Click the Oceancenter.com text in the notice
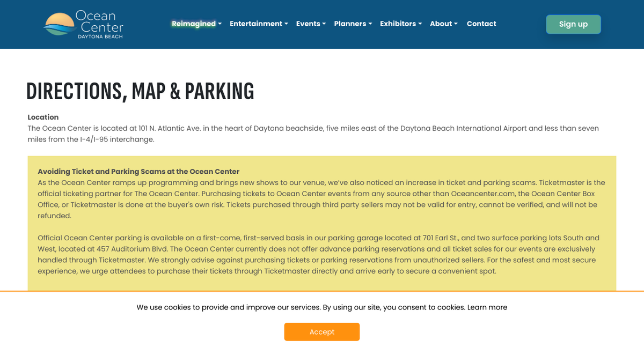The height and width of the screenshot is (362, 644). (481, 194)
